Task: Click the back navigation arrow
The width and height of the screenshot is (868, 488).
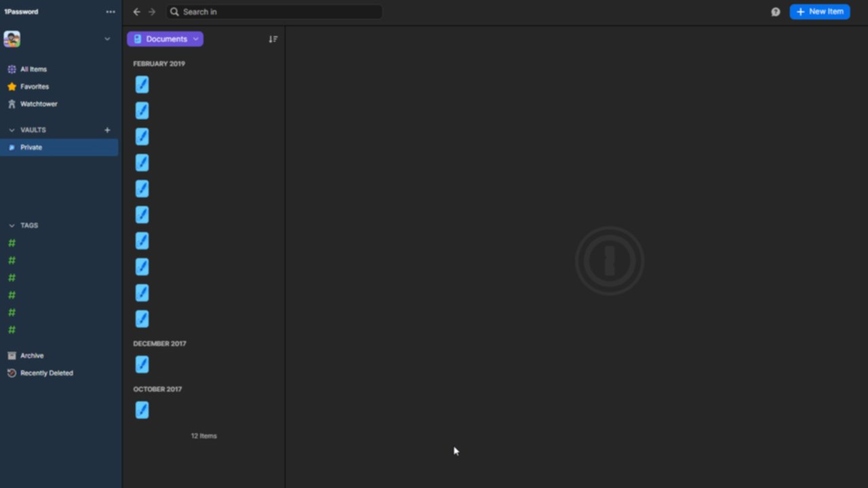Action: 136,12
